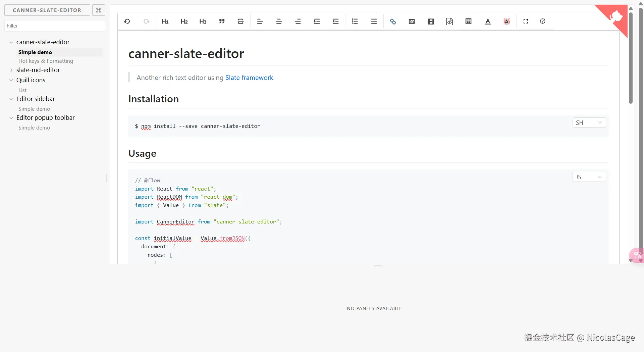Collapse the Quill icons section

(x=11, y=80)
